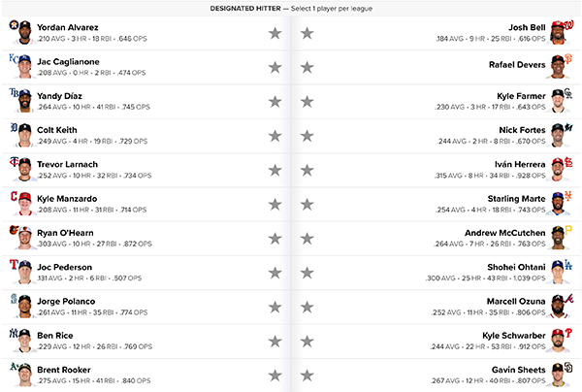Viewport: 582px width, 392px height.
Task: Vote for Yordan Alvarez with his star
Action: click(x=275, y=33)
